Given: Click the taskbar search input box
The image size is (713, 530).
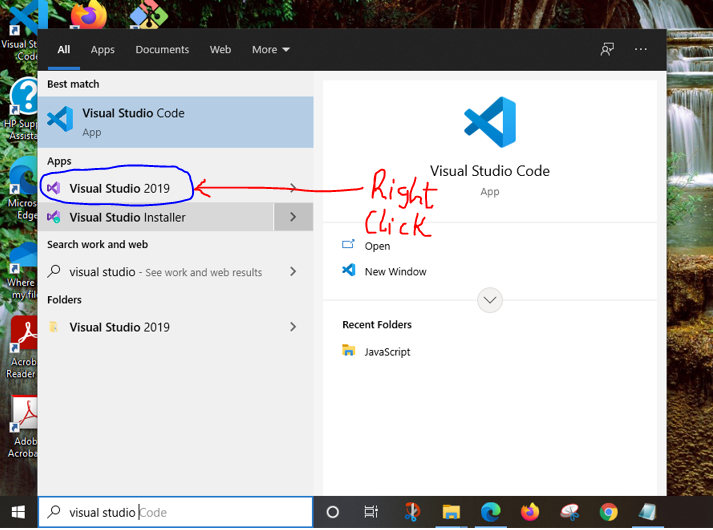Looking at the screenshot, I should click(176, 512).
